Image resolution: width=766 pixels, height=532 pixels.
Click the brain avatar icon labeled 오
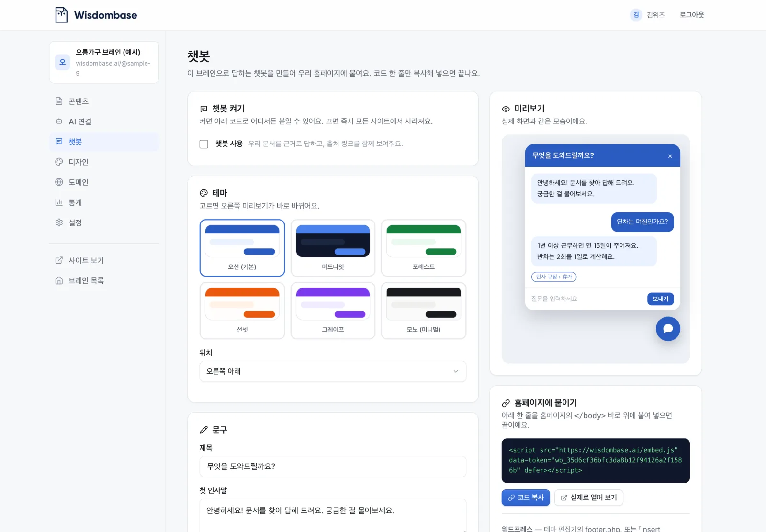pos(62,62)
